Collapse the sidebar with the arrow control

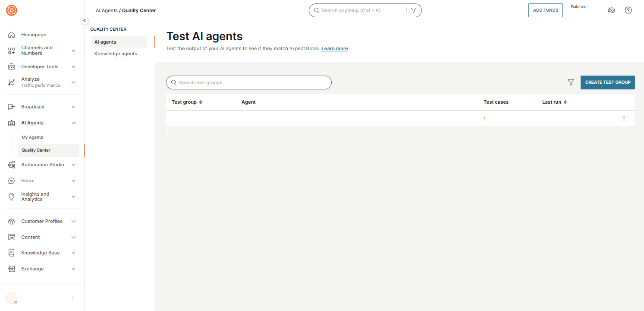(x=85, y=20)
